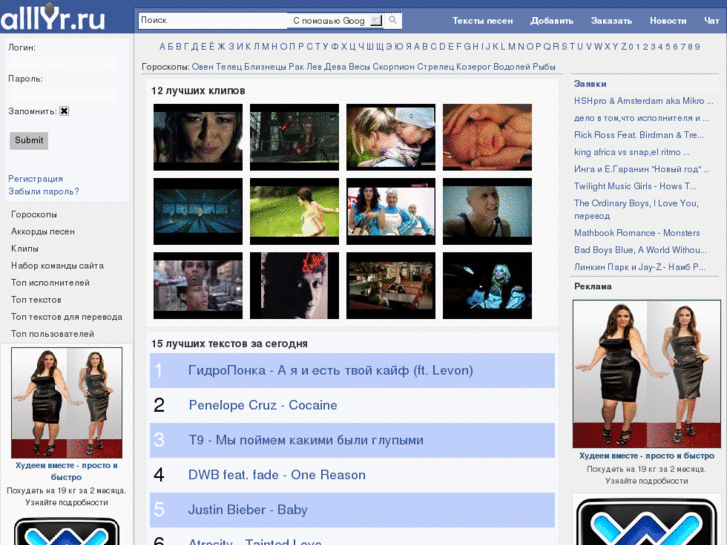Open Justin Bieber - Baby lyrics
727x545 pixels.
point(248,510)
